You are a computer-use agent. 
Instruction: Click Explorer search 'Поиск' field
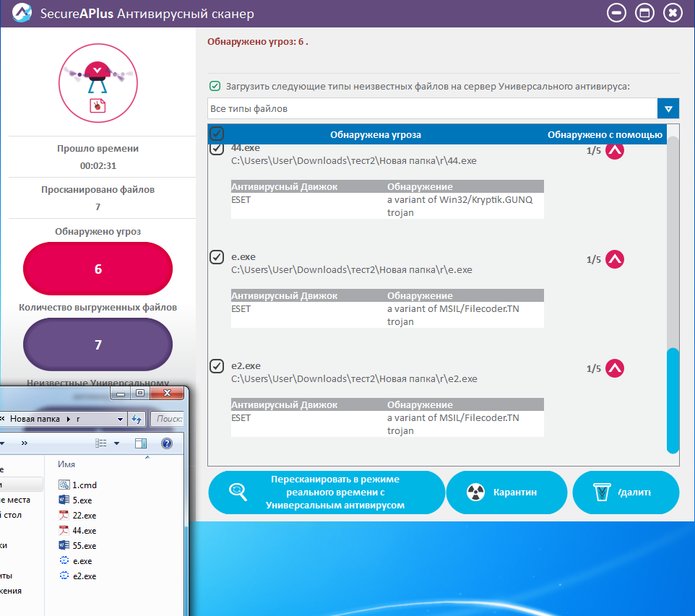(167, 419)
